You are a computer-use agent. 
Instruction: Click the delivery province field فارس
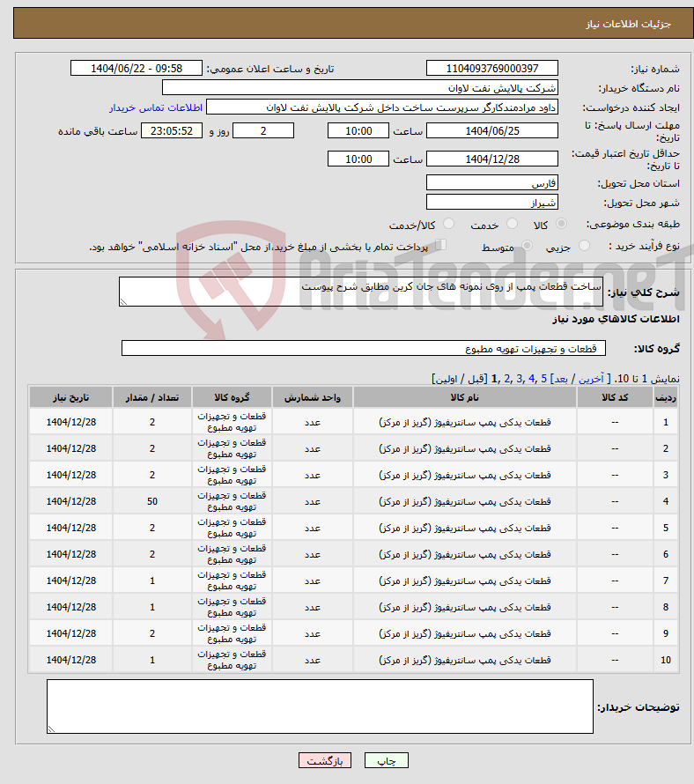pos(492,182)
